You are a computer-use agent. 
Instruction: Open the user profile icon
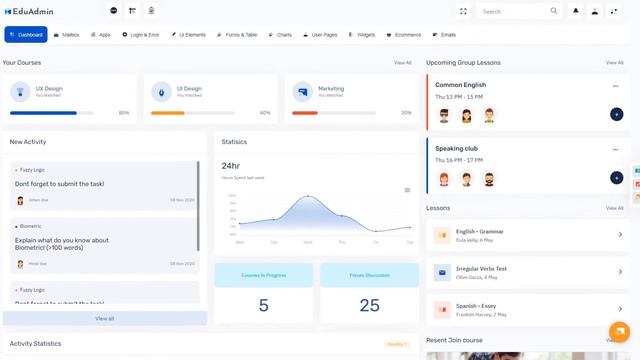pyautogui.click(x=595, y=11)
